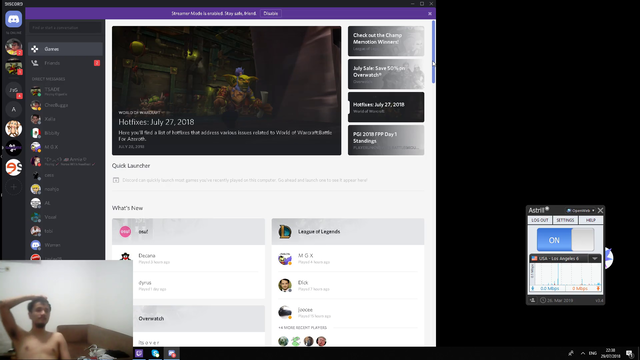Screen dimensions: 640x360
Task: Open HELP in Astrill window
Action: point(591,220)
